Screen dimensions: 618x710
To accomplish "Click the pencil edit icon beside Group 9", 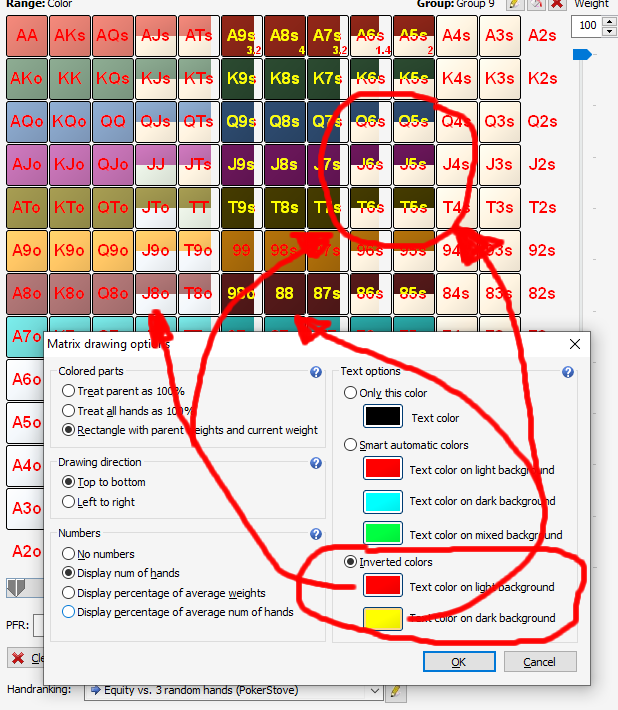I will [x=514, y=4].
